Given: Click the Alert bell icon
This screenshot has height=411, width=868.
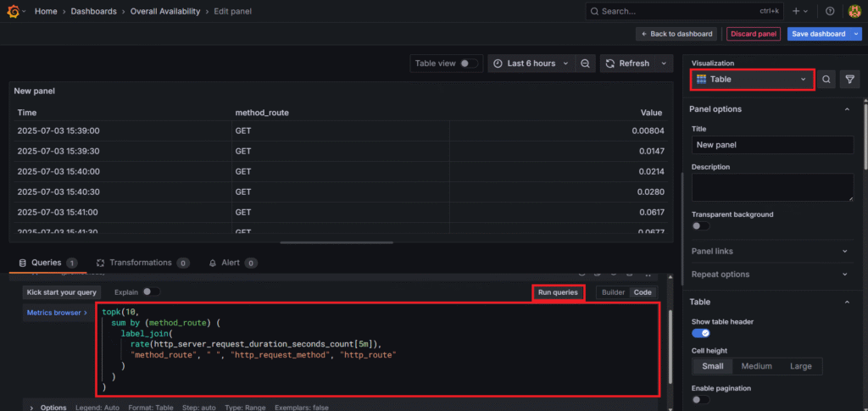Looking at the screenshot, I should 213,264.
